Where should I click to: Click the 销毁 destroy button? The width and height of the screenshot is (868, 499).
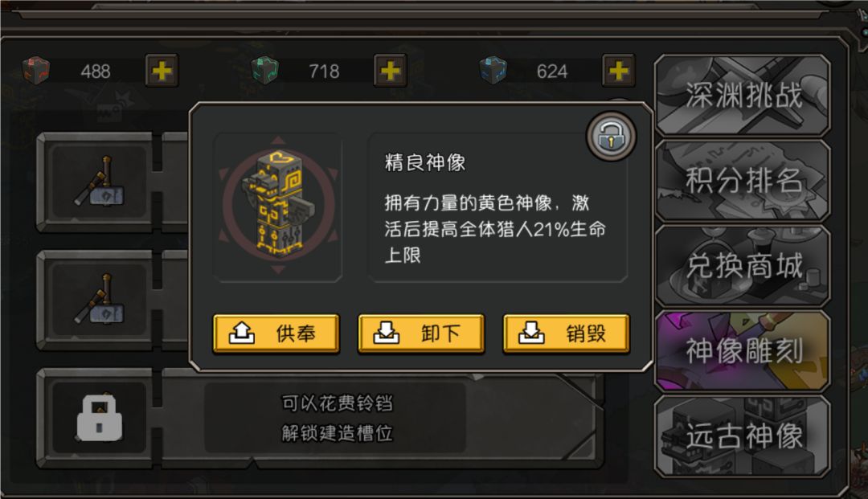coord(566,333)
